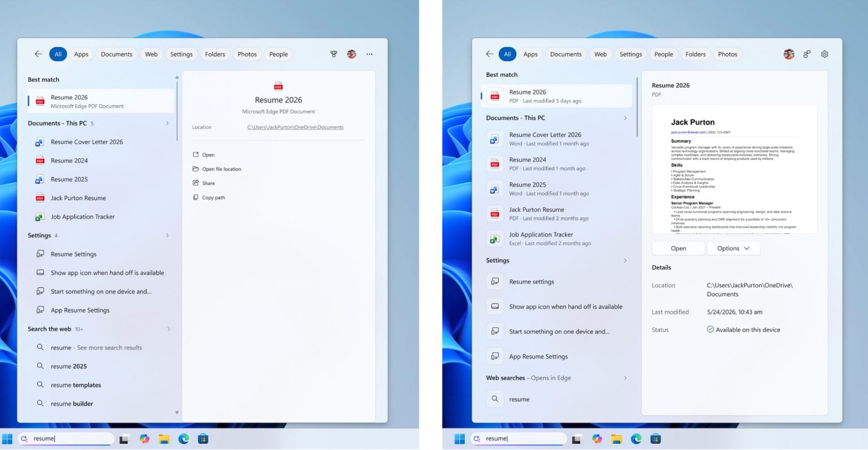The image size is (868, 450).
Task: Open the three-dot More menu in left search window
Action: pyautogui.click(x=369, y=54)
